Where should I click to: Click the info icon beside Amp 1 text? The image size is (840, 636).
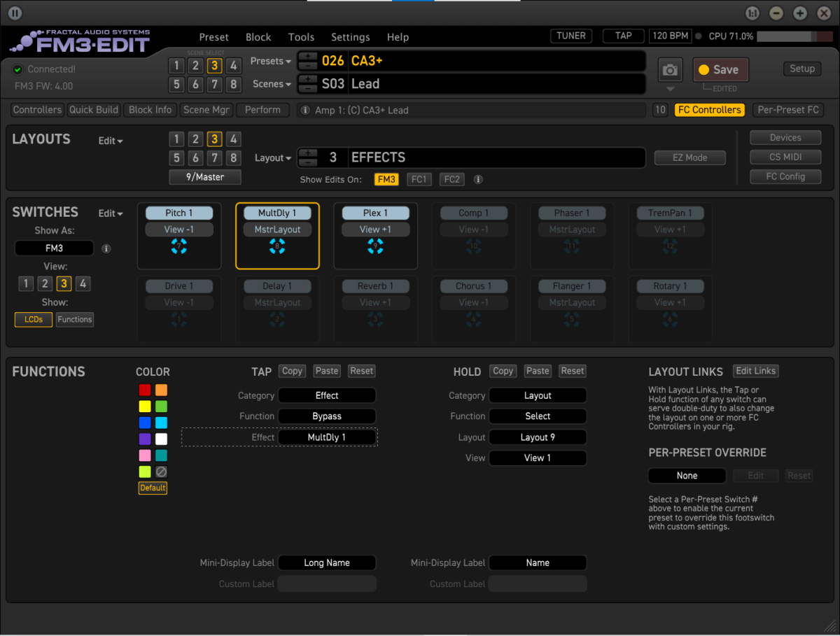305,110
